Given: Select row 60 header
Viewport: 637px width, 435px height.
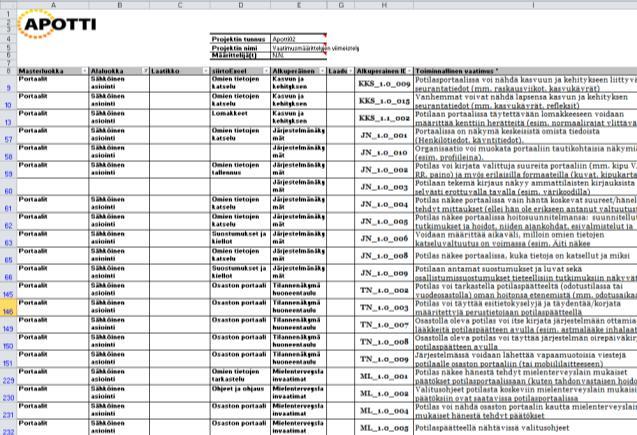Looking at the screenshot, I should [9, 187].
